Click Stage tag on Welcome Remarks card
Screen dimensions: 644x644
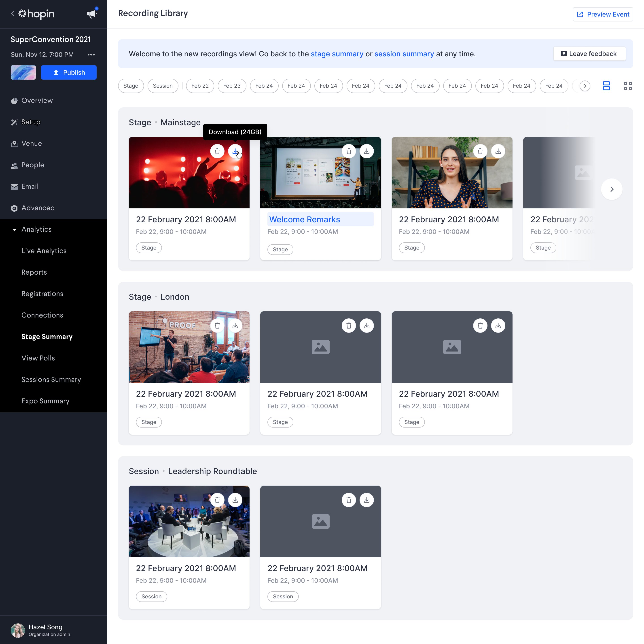click(280, 249)
